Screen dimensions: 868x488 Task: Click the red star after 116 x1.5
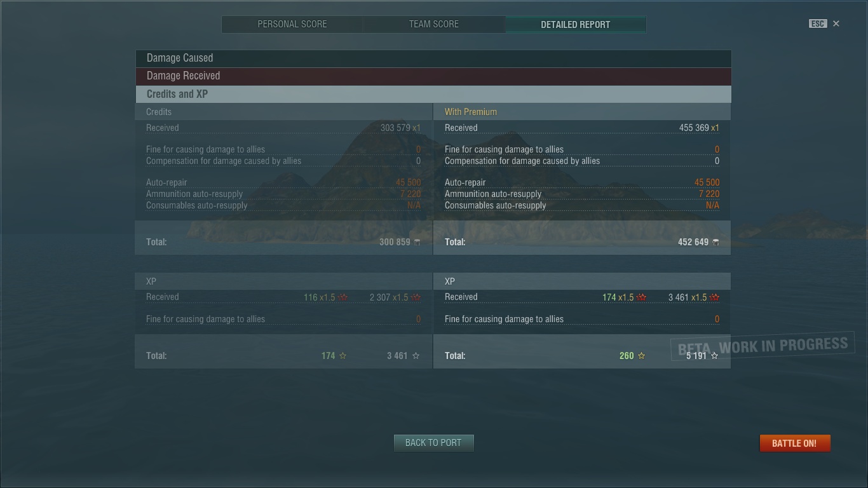click(343, 297)
